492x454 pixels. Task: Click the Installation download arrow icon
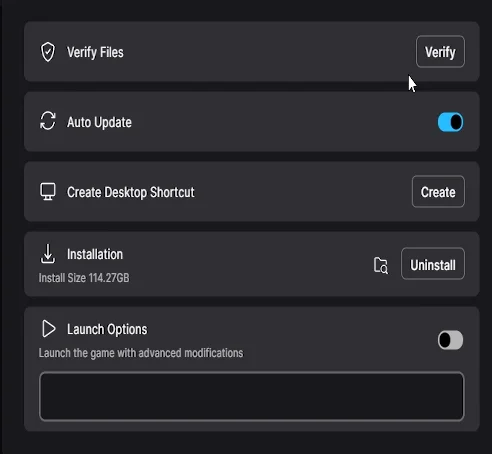tap(48, 254)
